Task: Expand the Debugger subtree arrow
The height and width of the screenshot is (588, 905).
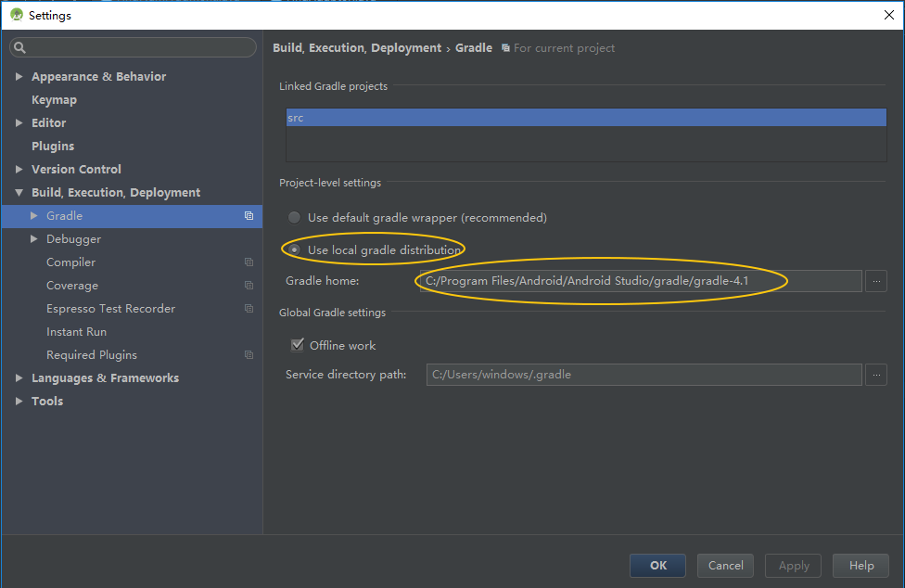Action: click(x=34, y=238)
